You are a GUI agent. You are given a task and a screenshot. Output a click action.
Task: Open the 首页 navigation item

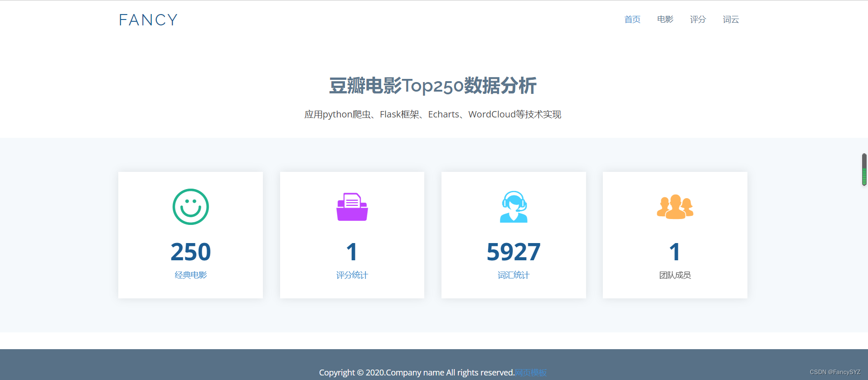(632, 19)
